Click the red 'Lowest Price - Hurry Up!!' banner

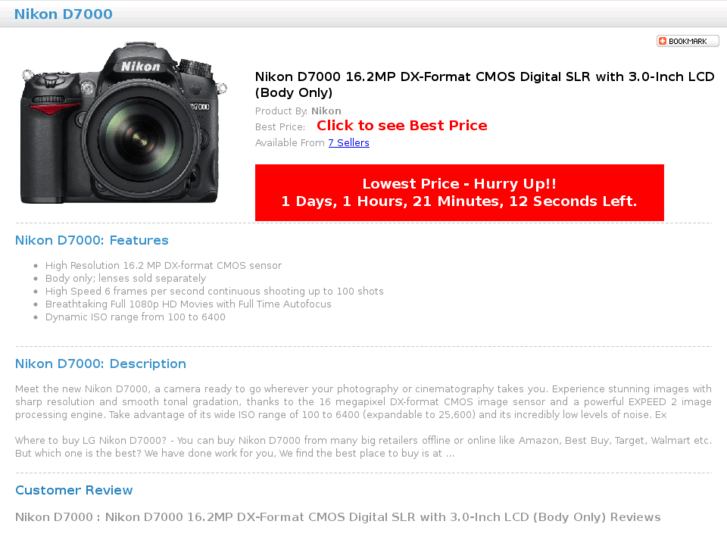coord(459,192)
